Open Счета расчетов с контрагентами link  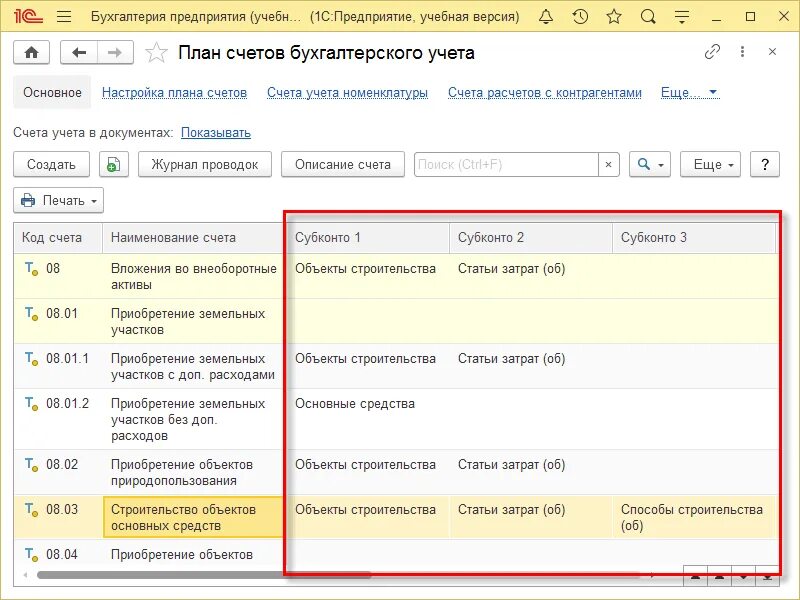[x=545, y=93]
